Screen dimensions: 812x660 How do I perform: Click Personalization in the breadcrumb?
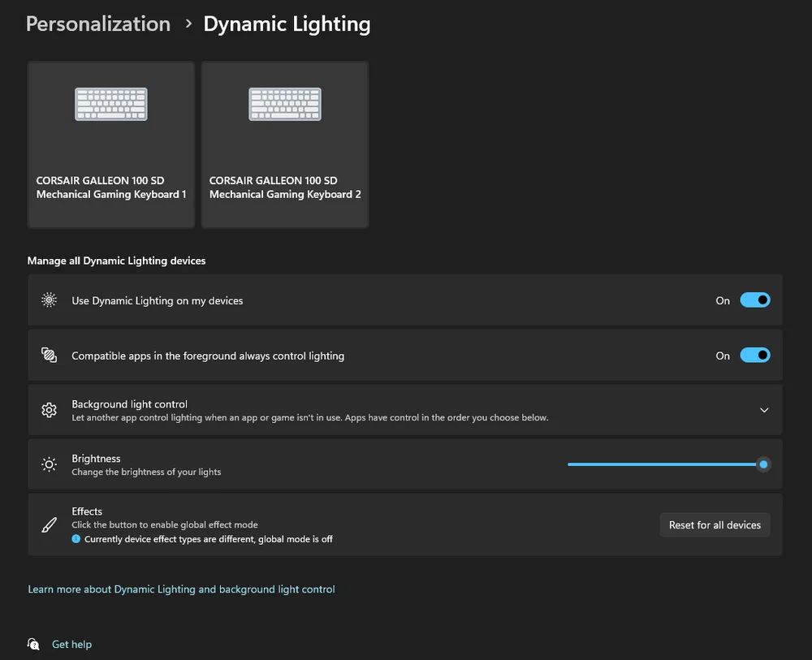point(97,24)
